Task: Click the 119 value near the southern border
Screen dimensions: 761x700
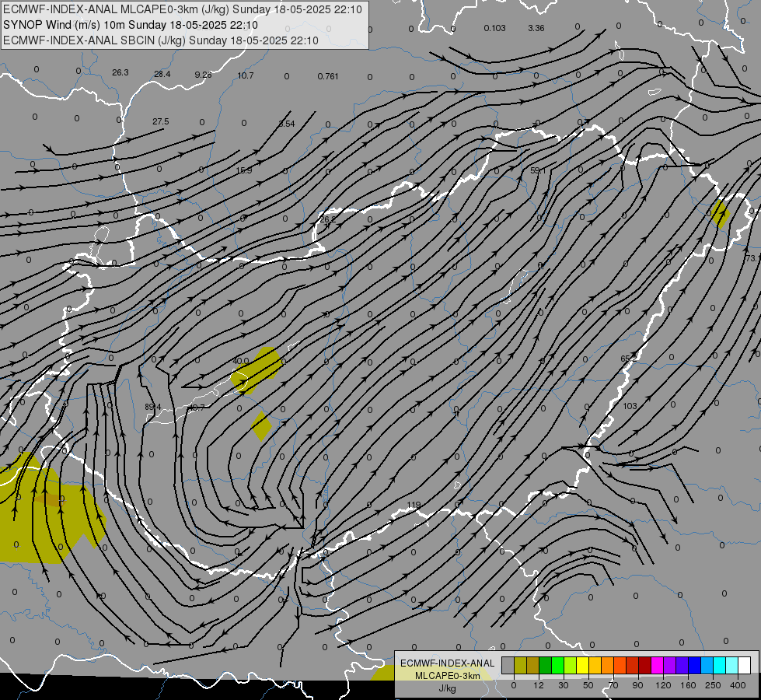Action: (414, 506)
